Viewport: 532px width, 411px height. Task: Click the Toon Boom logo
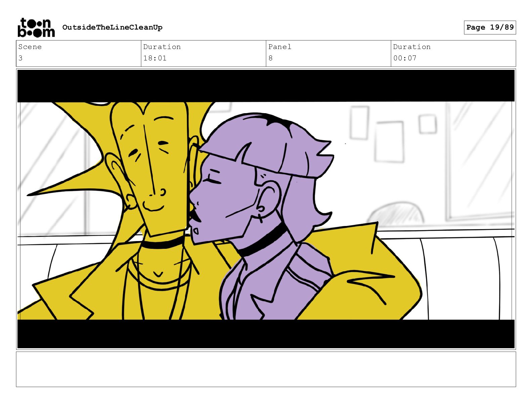(x=36, y=27)
